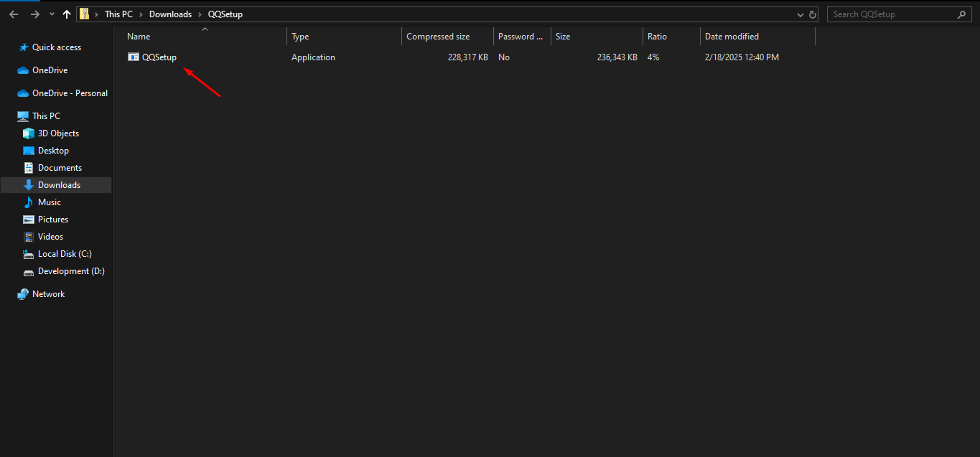Select 'QQSetup' in the address breadcrumb

[225, 14]
